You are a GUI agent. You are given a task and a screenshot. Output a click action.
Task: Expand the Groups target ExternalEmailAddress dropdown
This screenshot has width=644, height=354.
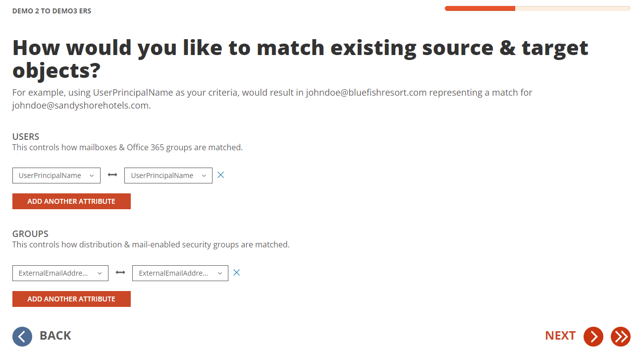point(180,273)
